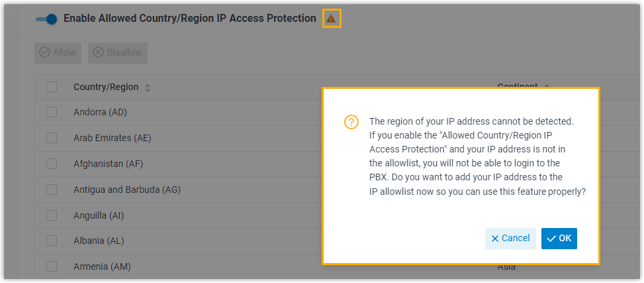This screenshot has width=644, height=283.
Task: Tick the Anguilla (AI) checkbox
Action: point(52,215)
